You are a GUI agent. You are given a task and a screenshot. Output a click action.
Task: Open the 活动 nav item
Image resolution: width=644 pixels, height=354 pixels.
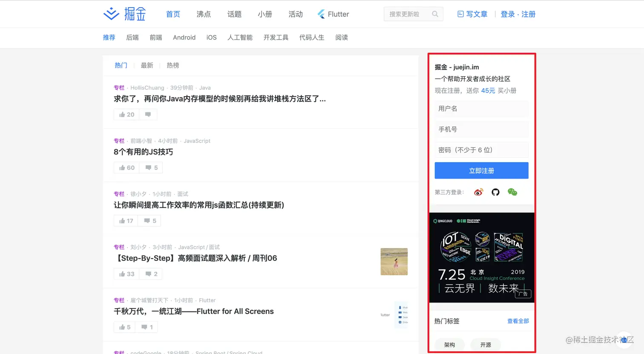pos(296,14)
